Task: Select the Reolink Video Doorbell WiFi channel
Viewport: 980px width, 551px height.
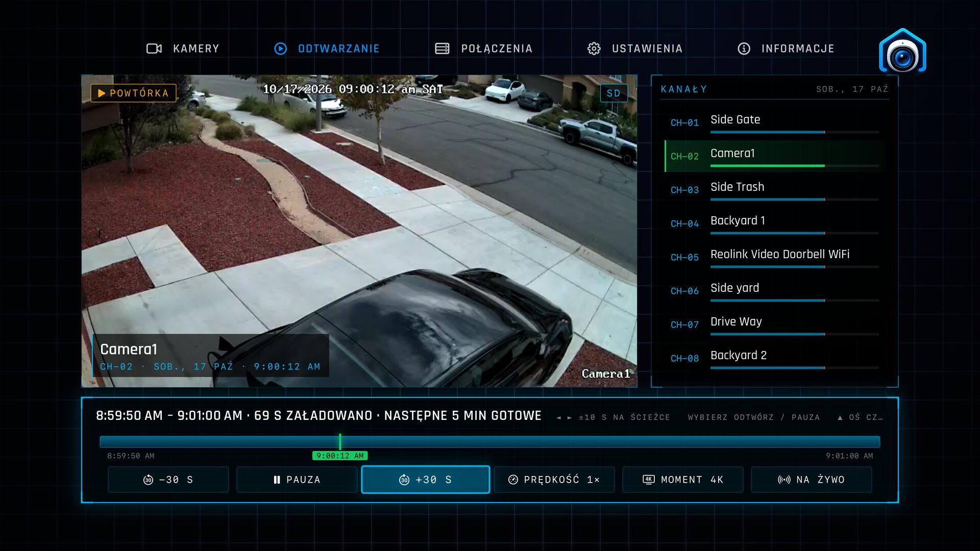Action: point(775,257)
